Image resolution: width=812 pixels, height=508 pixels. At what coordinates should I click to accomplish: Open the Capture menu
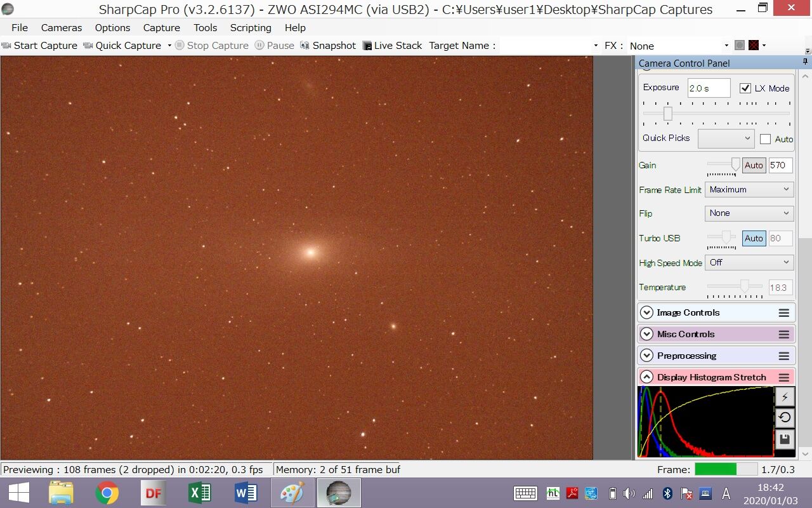[x=161, y=27]
